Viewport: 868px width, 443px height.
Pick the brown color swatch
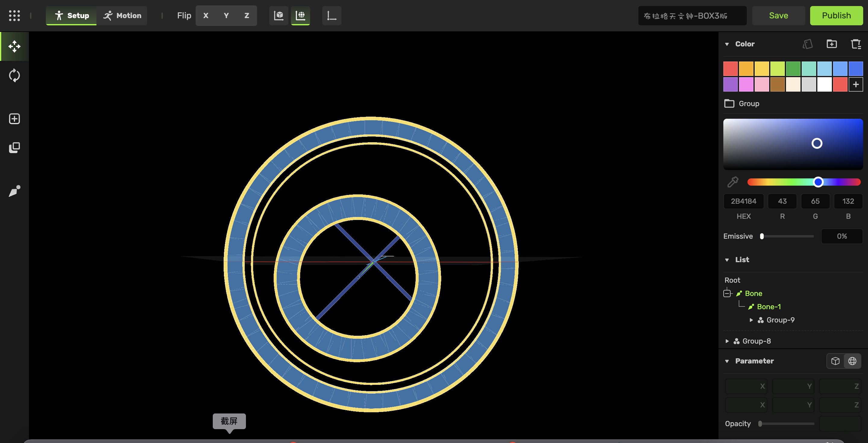[x=777, y=84]
